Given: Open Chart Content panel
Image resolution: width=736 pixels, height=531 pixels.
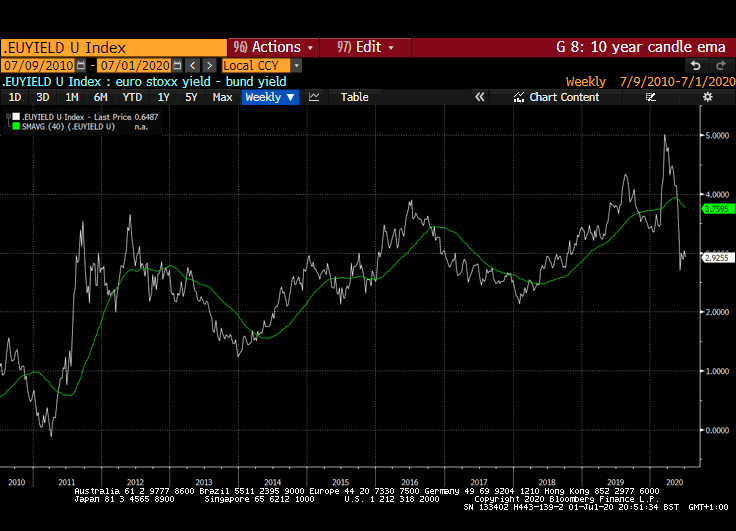Looking at the screenshot, I should pos(557,97).
